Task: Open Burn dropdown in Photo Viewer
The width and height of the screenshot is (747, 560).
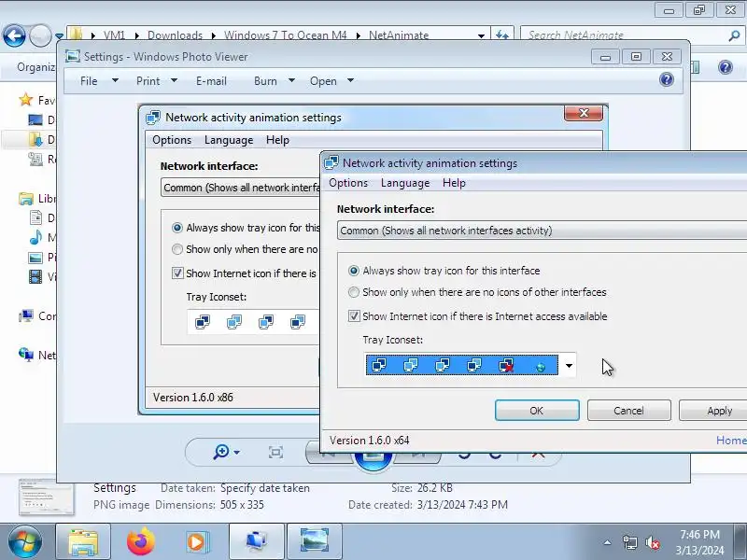Action: (x=275, y=81)
